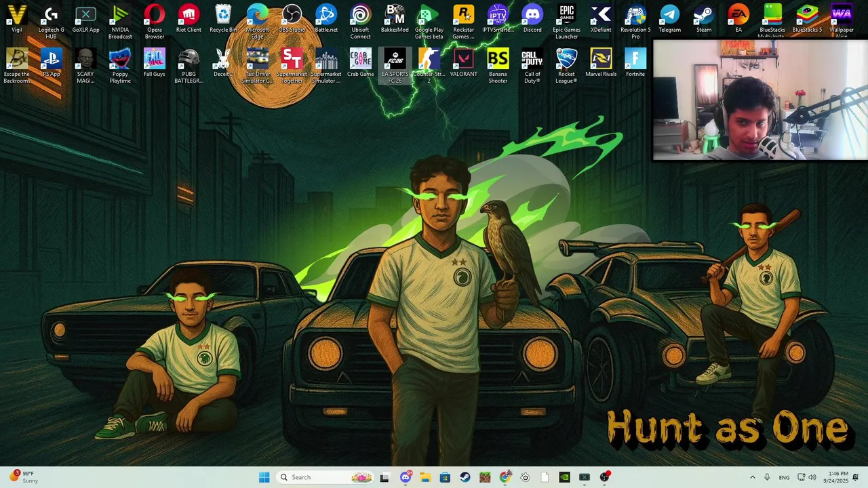868x488 pixels.
Task: Open the volume speaker tray icon
Action: pyautogui.click(x=812, y=477)
